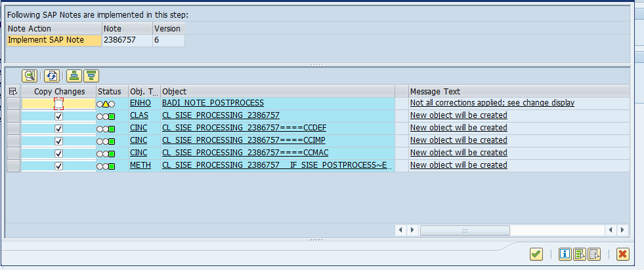
Task: Click the rightmost scroll-right arrow of the table
Action: [x=622, y=230]
